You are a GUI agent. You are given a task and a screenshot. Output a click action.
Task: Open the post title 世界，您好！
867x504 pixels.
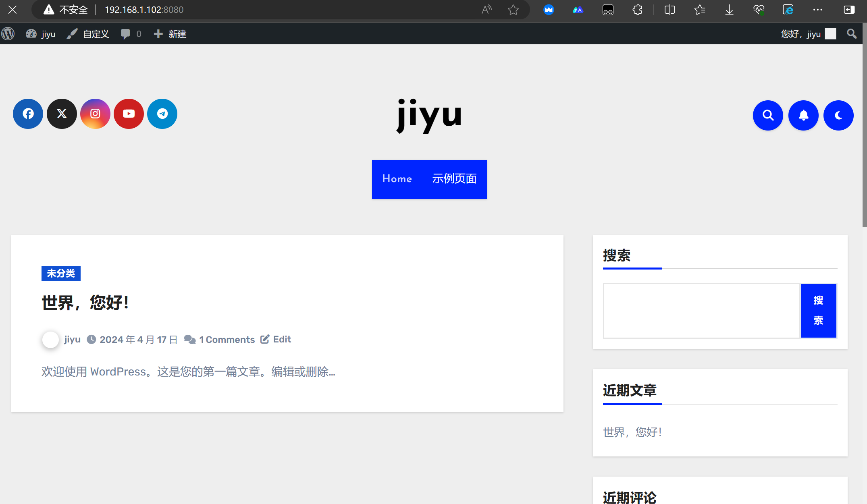(85, 303)
